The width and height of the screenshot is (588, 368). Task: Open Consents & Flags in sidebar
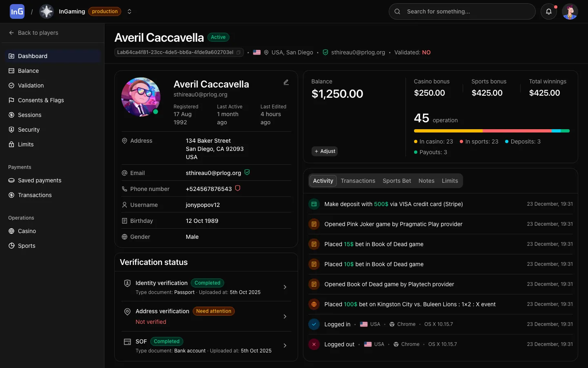41,100
